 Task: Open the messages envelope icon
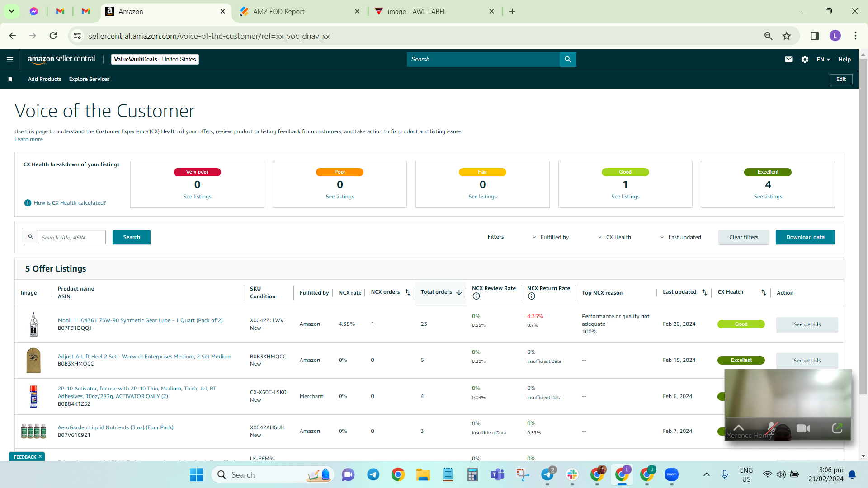pos(788,59)
